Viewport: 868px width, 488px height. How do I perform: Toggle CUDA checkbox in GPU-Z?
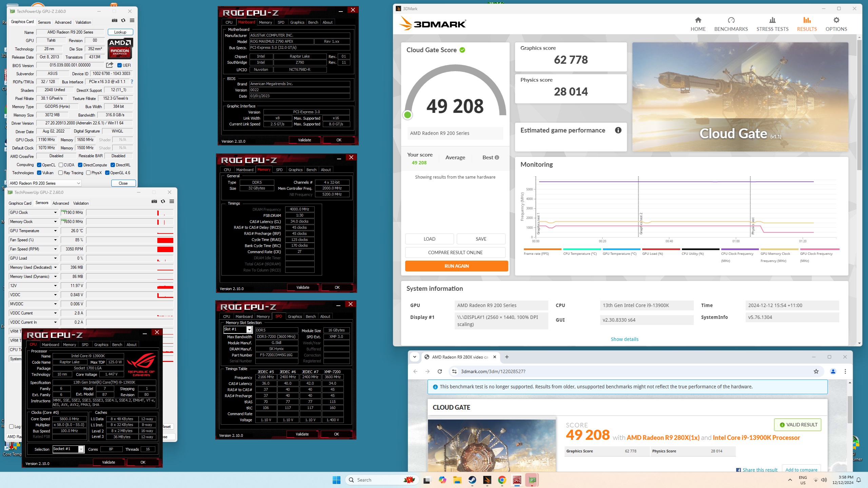click(x=61, y=165)
